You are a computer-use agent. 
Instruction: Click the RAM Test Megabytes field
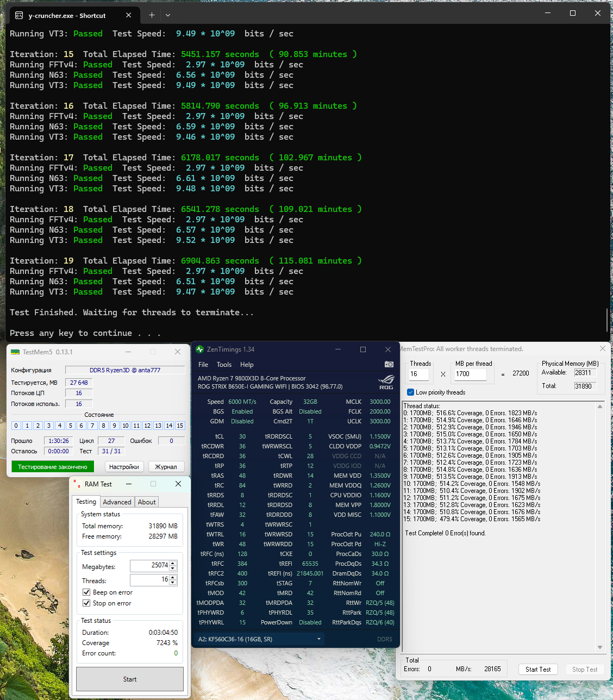click(149, 566)
